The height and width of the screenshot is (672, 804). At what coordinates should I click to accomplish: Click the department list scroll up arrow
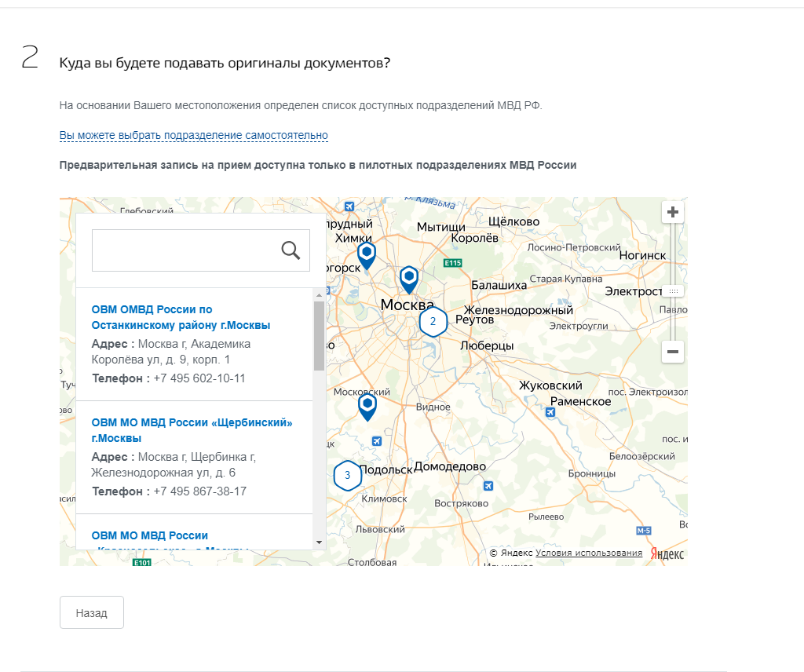tap(319, 296)
